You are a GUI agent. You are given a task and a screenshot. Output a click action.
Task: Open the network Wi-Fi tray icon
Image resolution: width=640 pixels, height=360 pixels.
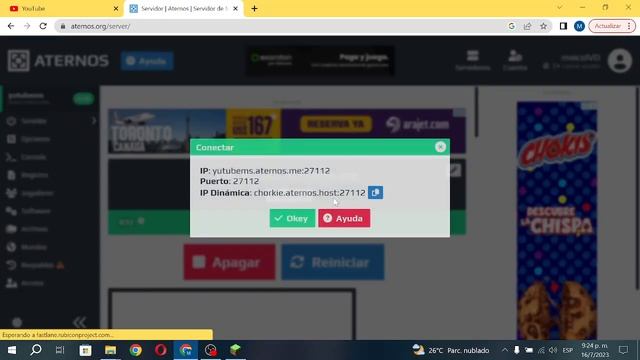(x=541, y=350)
